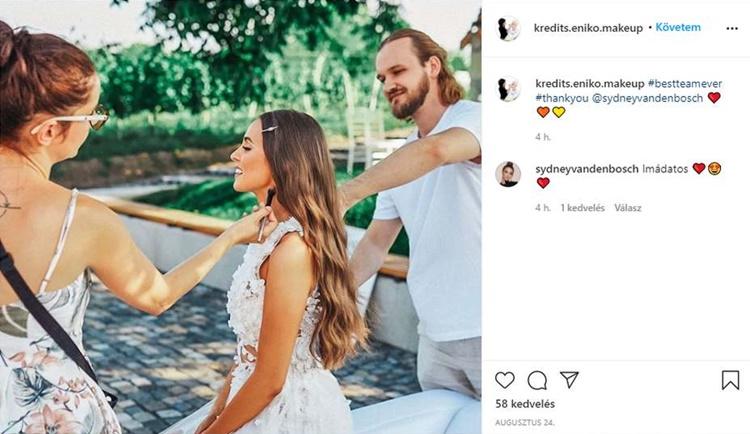750x434 pixels.
Task: Open kredits.eniko.makeup profile avatar in header
Action: 509,28
